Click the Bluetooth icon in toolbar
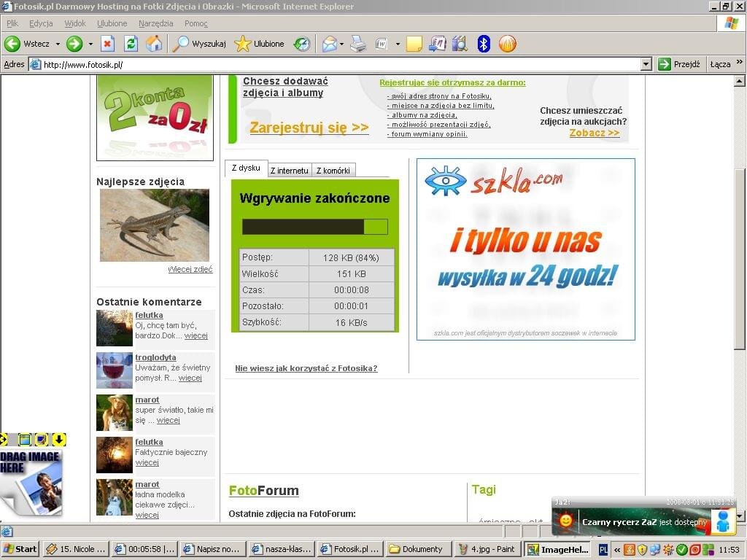This screenshot has width=747, height=560. (x=484, y=44)
